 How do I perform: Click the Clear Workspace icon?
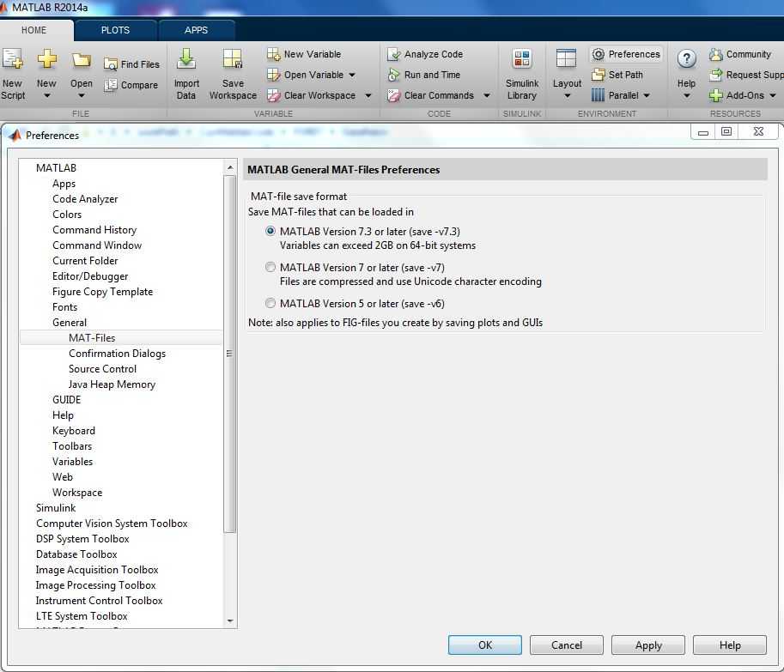[274, 95]
